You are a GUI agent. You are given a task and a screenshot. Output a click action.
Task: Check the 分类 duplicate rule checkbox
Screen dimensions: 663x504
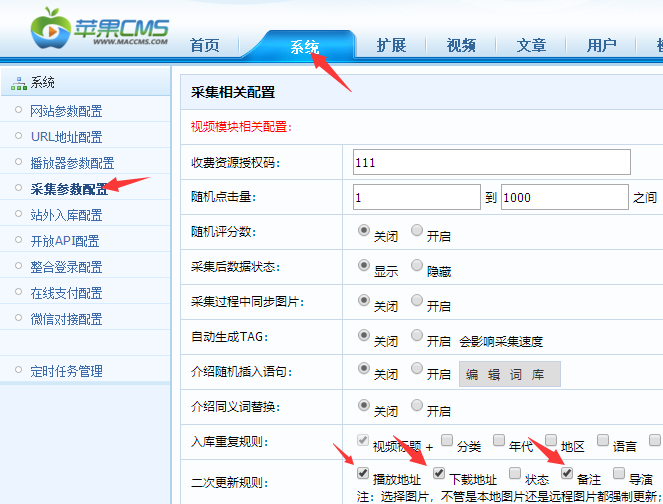pyautogui.click(x=446, y=439)
